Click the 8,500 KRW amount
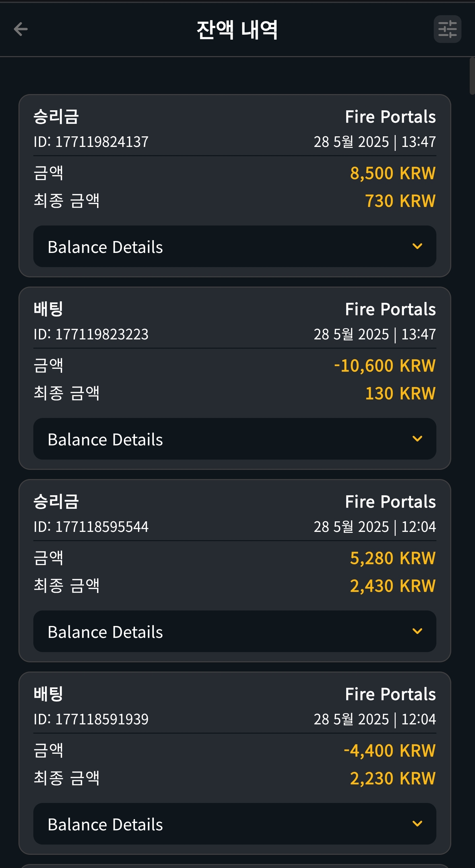Viewport: 475px width, 868px height. point(393,173)
